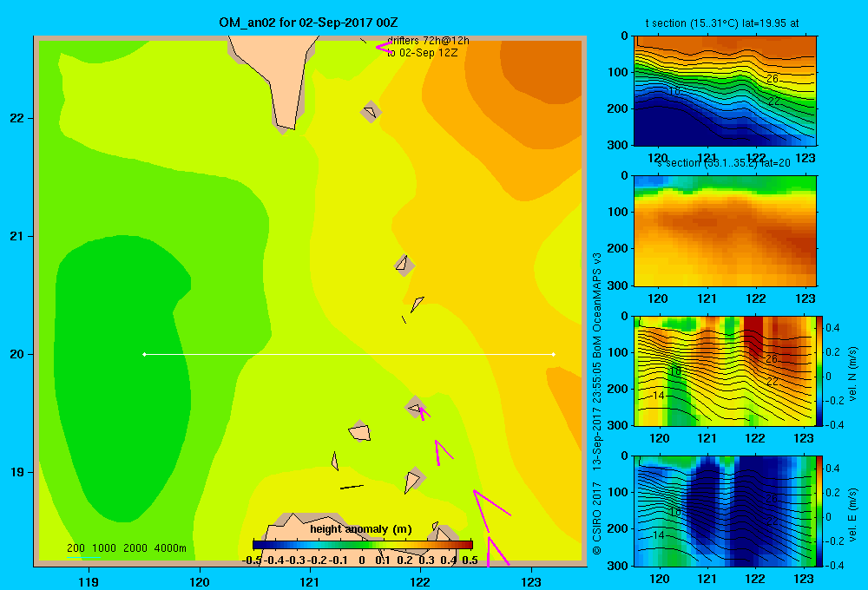Viewport: 868px width, 590px height.
Task: Click the CSIRO BoM OceanMAPS v3 copyright text
Action: (597, 404)
